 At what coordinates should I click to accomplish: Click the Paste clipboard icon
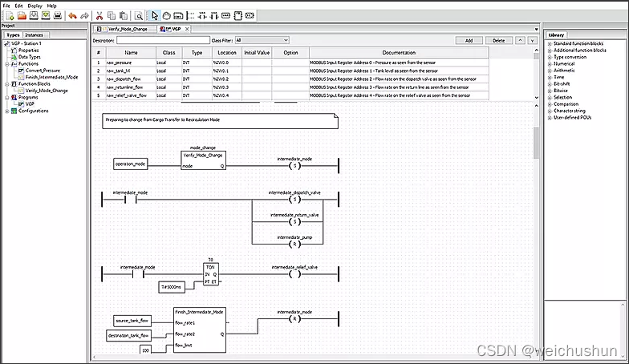(x=124, y=16)
